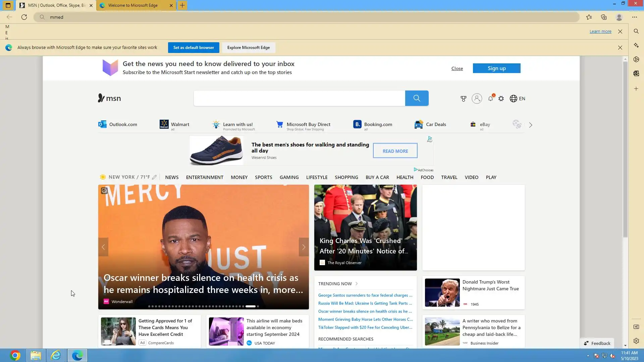This screenshot has width=644, height=362.
Task: Edit the New York weather location
Action: point(154,177)
